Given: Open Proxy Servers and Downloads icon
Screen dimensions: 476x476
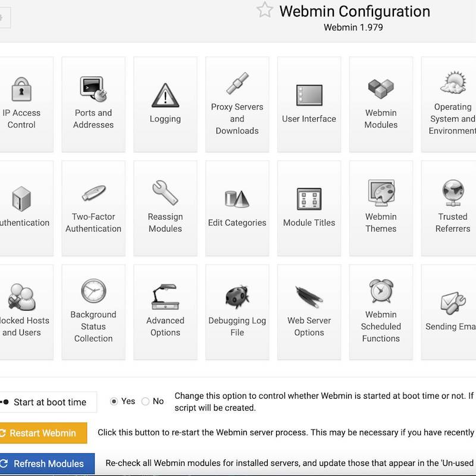Looking at the screenshot, I should (x=237, y=83).
